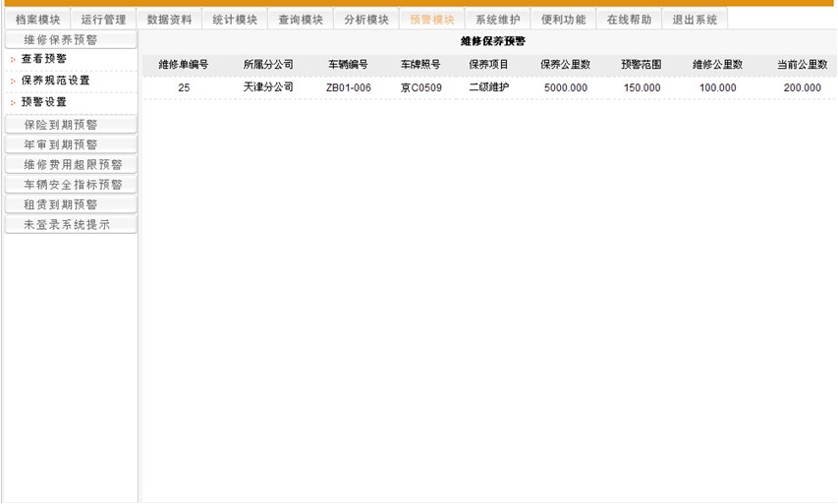Image resolution: width=838 pixels, height=504 pixels.
Task: Click the 当前公里数 column header
Action: [x=803, y=65]
